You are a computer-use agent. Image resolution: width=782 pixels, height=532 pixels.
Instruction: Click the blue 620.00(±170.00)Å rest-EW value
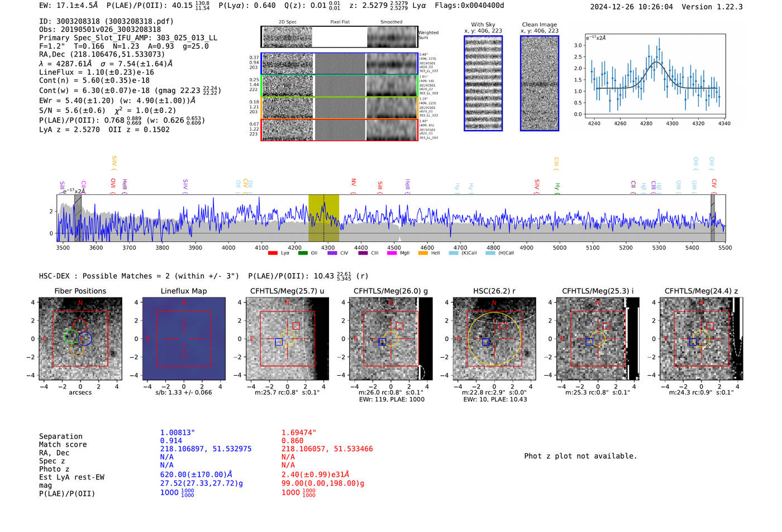coord(196,475)
